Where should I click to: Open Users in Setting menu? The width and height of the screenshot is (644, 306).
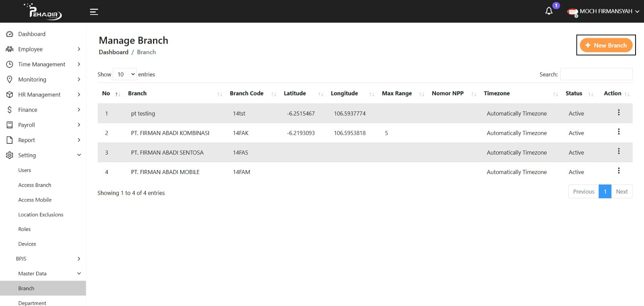(25, 170)
